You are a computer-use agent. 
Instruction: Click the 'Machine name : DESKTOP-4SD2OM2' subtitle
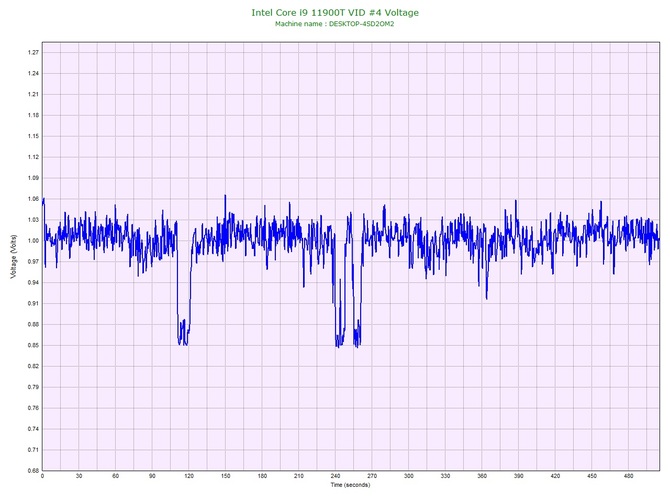pos(335,24)
